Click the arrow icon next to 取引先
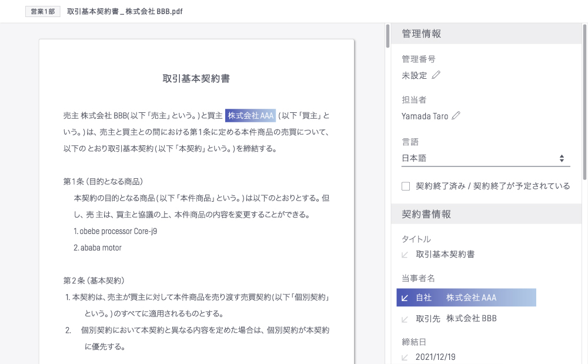Screen dimensions: 588x364 (x=405, y=319)
